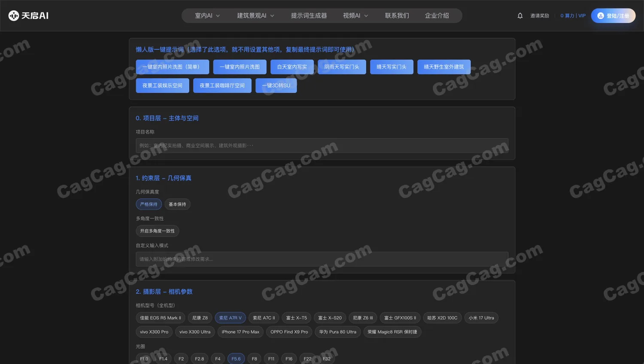This screenshot has height=364, width=644.
Task: Focus the 自定义输入模式 text field
Action: (x=322, y=259)
